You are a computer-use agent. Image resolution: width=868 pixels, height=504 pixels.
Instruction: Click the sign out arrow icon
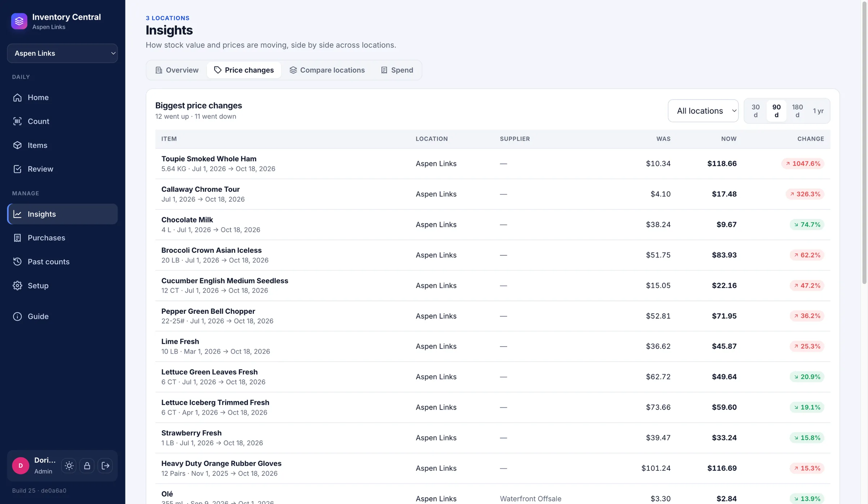[x=105, y=466]
